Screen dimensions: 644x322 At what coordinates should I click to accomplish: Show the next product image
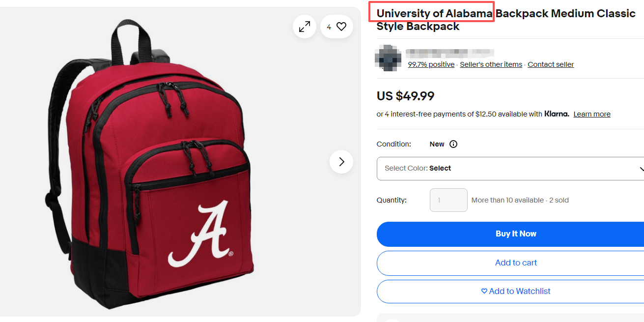click(x=341, y=162)
